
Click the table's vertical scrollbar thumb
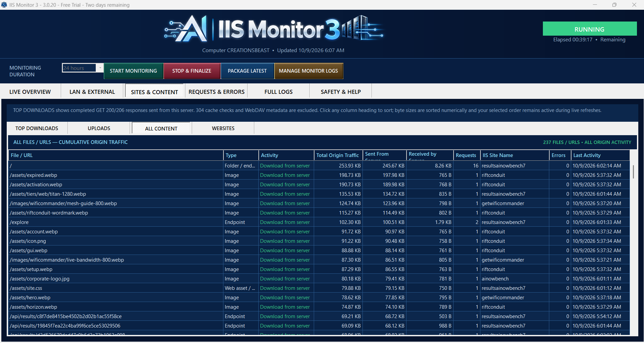coord(633,172)
